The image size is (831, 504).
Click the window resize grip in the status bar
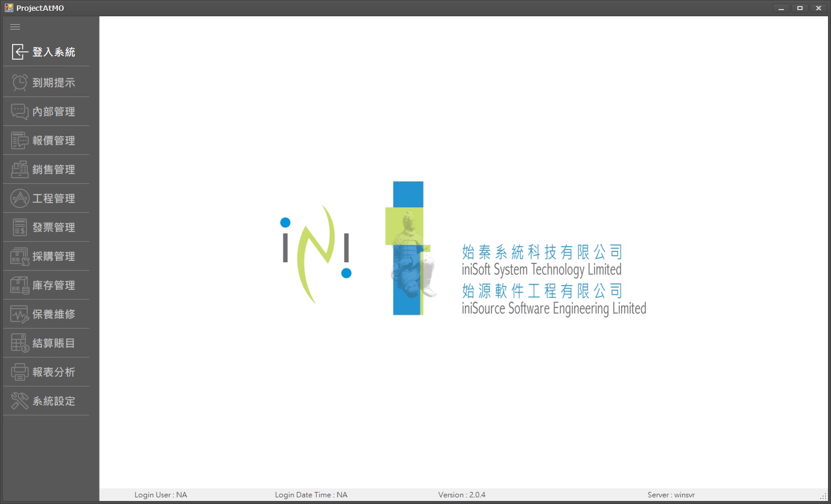coord(824,496)
